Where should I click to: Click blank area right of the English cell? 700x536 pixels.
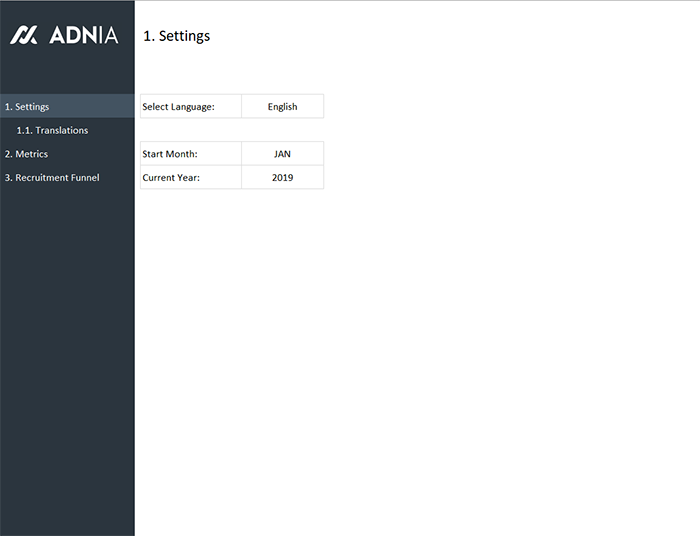coord(450,106)
